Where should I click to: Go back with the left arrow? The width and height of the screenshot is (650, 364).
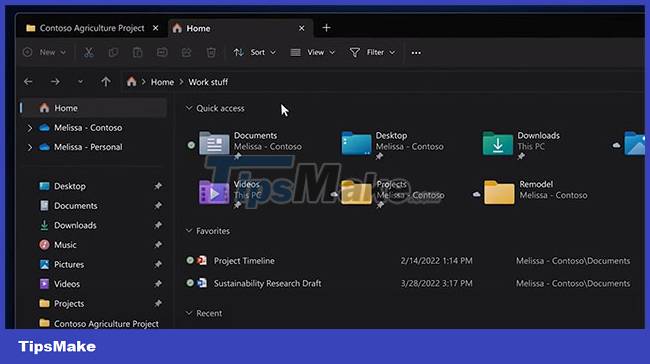coord(28,82)
